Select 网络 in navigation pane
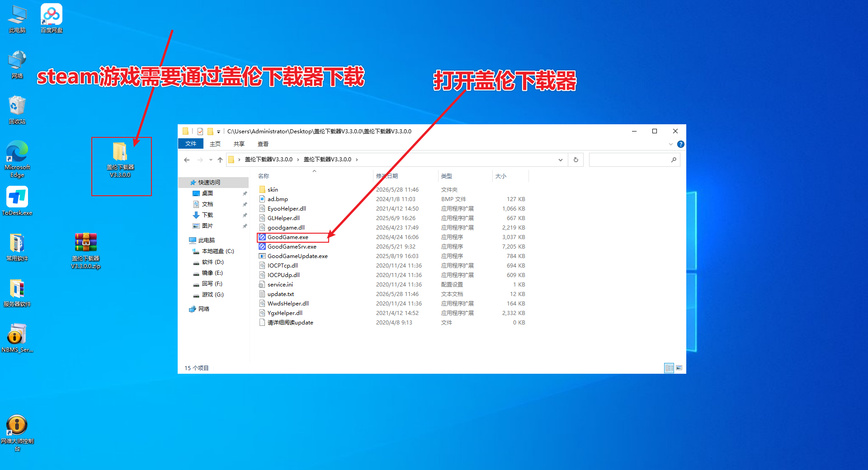Viewport: 868px width, 470px height. tap(203, 309)
